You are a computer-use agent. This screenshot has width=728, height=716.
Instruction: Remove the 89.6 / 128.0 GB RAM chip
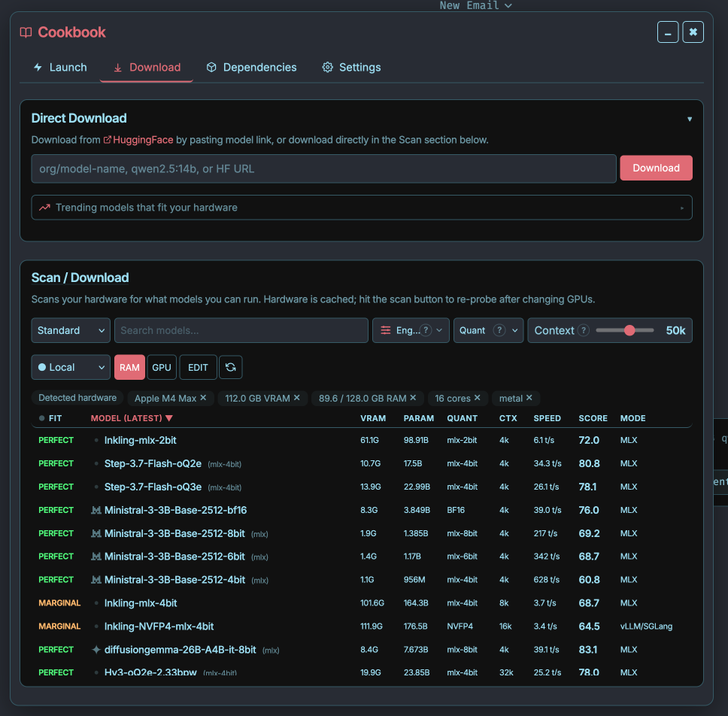413,398
